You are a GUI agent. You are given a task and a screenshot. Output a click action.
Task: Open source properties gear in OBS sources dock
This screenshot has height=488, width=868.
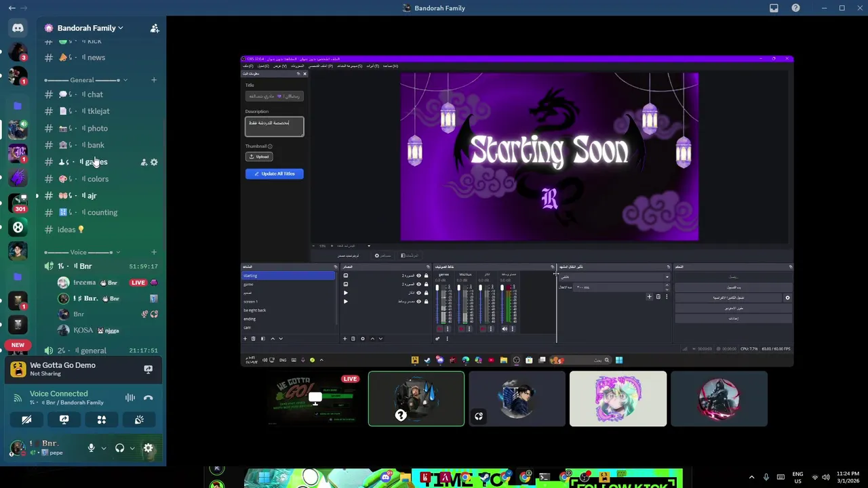point(362,338)
